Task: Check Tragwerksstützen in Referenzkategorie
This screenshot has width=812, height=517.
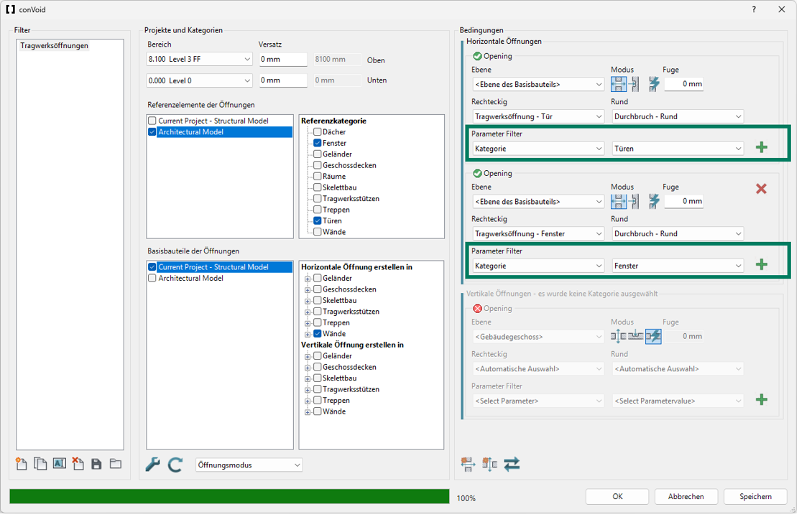Action: (318, 199)
